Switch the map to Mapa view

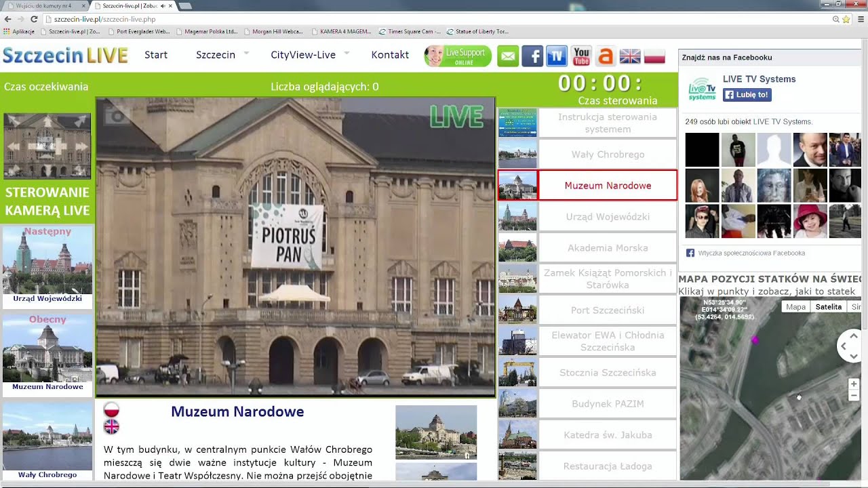point(795,307)
